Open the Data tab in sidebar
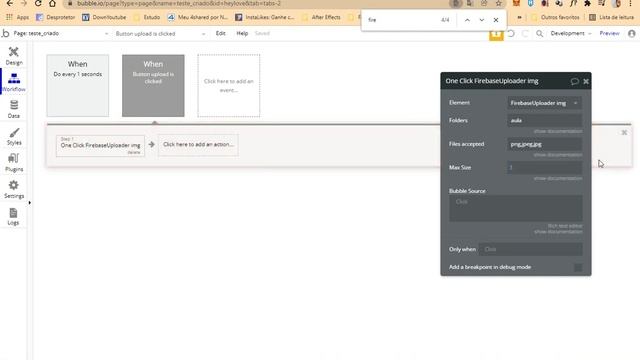The height and width of the screenshot is (360, 640). tap(13, 109)
